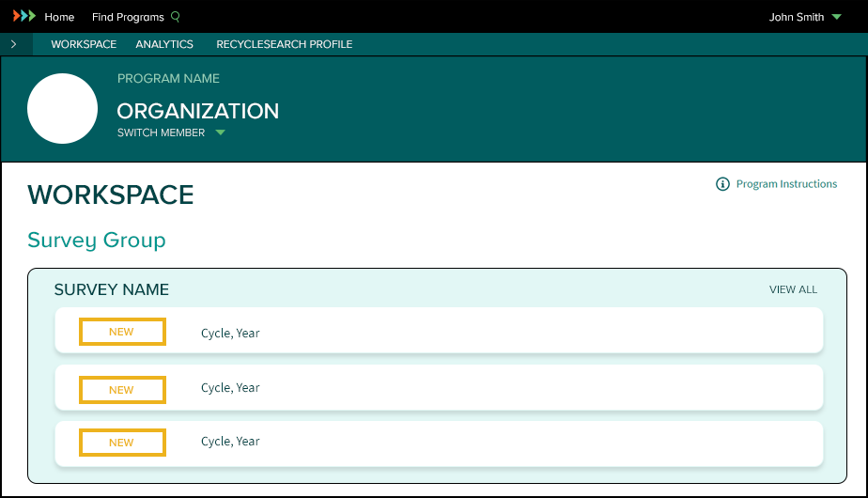Open the first Cycle, Year survey row
This screenshot has height=498, width=868.
click(x=439, y=331)
